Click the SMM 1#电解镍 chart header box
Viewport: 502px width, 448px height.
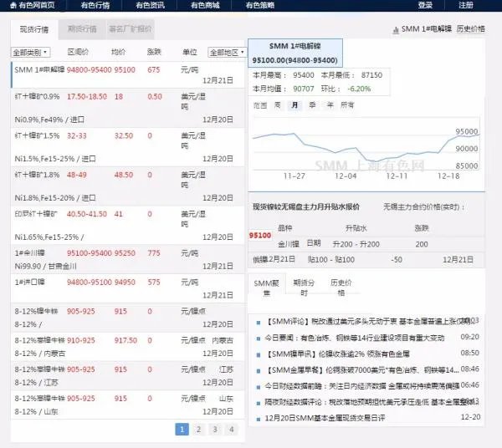coord(295,53)
